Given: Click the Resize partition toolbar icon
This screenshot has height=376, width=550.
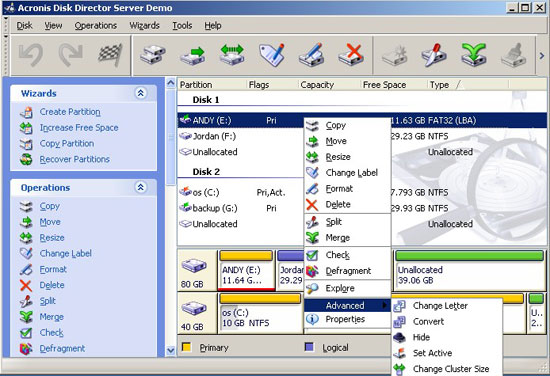Looking at the screenshot, I should [232, 54].
